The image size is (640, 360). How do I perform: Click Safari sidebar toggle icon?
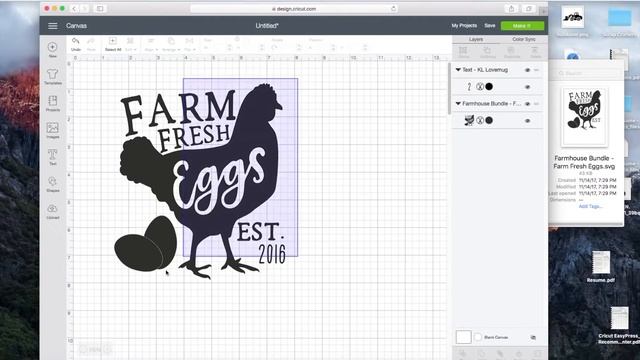point(100,9)
